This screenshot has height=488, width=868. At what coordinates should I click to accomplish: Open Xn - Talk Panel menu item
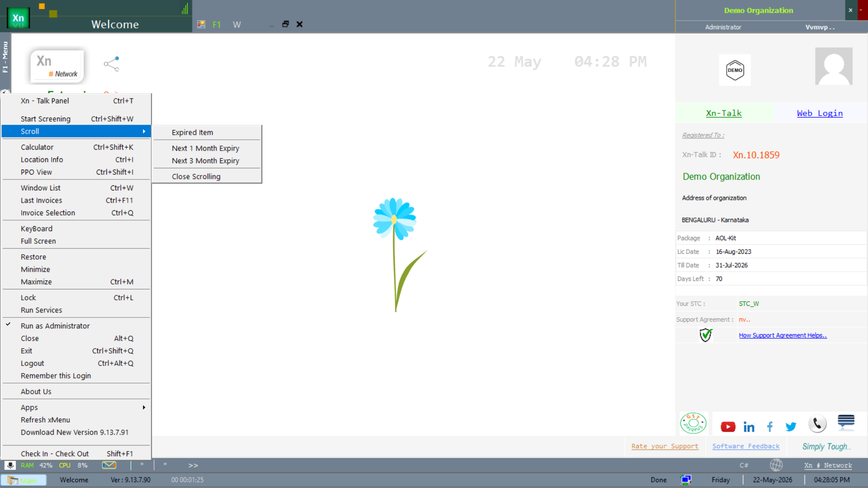click(x=76, y=101)
